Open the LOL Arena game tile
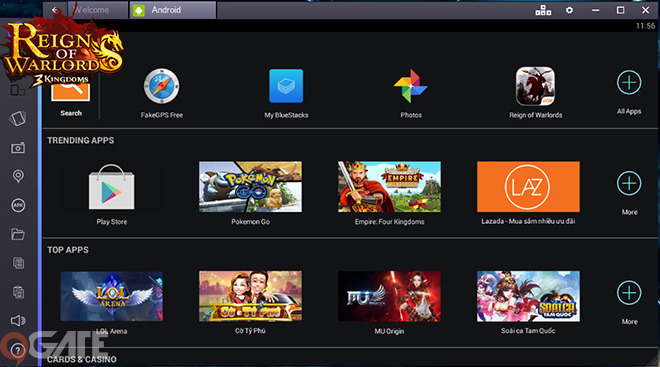Image resolution: width=660 pixels, height=367 pixels. [x=112, y=296]
